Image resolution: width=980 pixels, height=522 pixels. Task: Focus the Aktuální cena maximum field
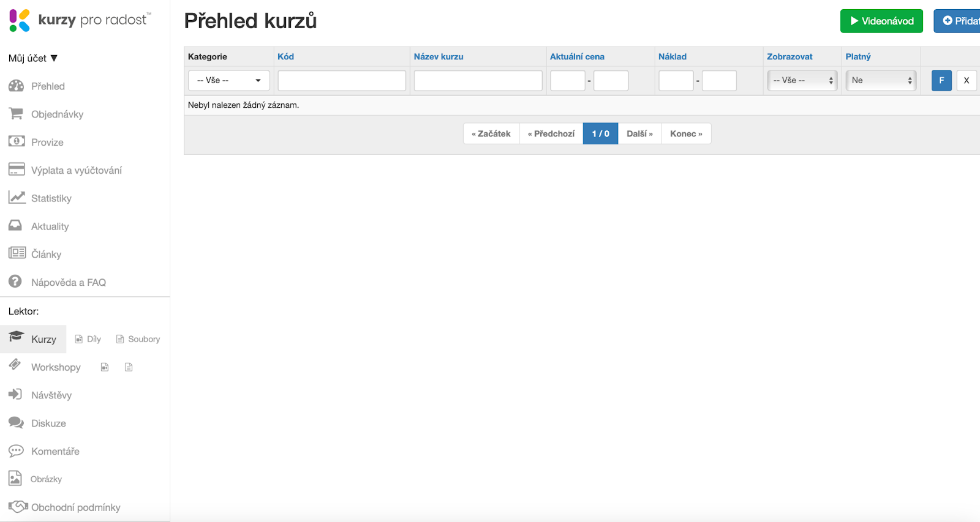(611, 80)
